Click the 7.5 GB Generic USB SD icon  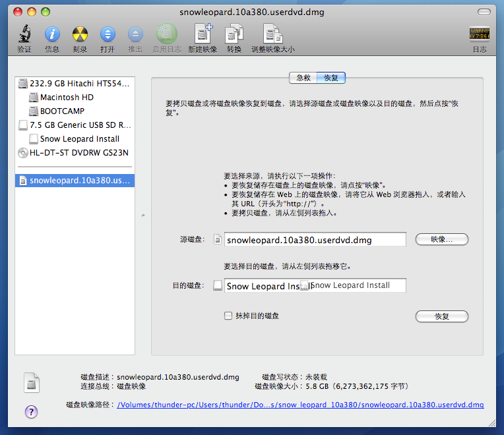(x=23, y=125)
